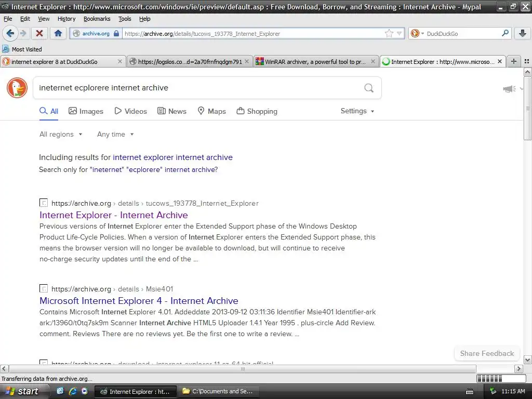The height and width of the screenshot is (399, 532).
Task: Open the File menu
Action: click(x=7, y=19)
